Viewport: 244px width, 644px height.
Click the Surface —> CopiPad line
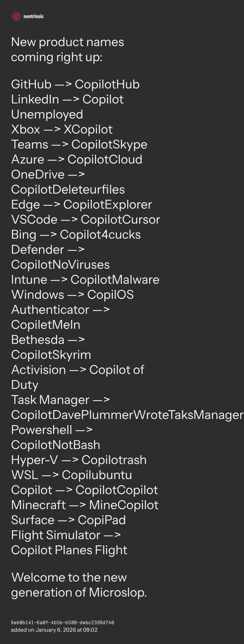tap(68, 520)
